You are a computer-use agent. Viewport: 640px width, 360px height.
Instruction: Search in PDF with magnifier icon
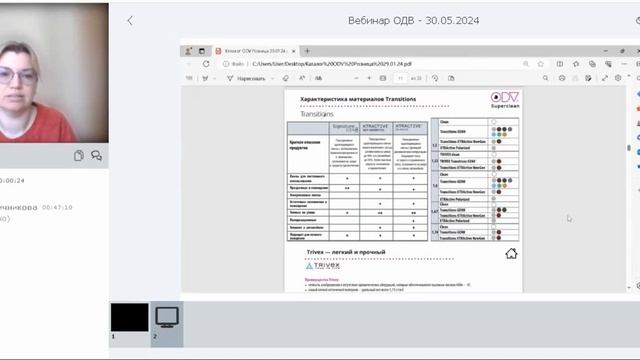[x=546, y=78]
